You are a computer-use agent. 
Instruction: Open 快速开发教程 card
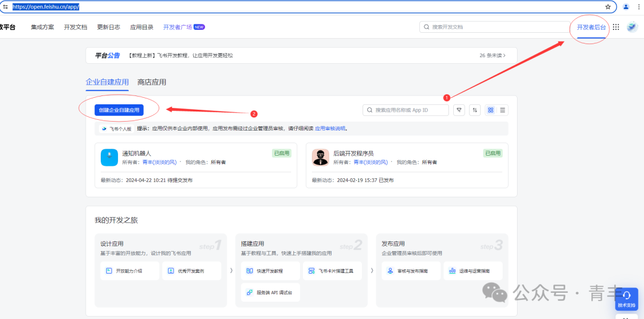(271, 271)
